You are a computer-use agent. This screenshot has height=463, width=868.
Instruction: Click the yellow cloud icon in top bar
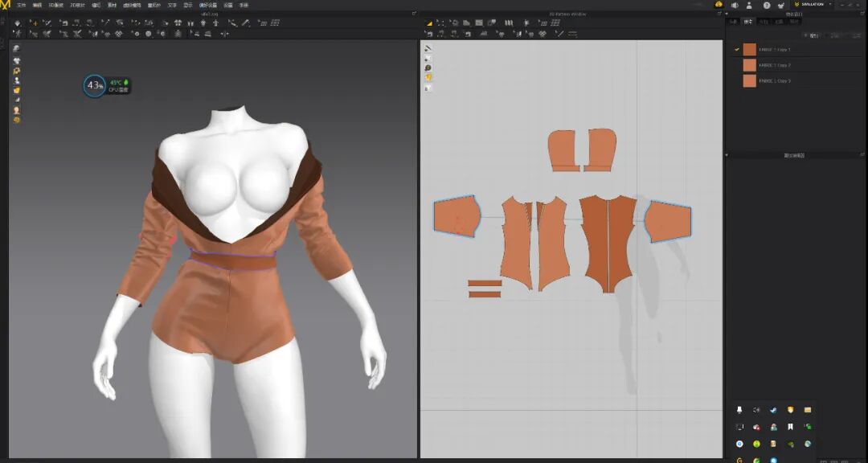point(719,5)
